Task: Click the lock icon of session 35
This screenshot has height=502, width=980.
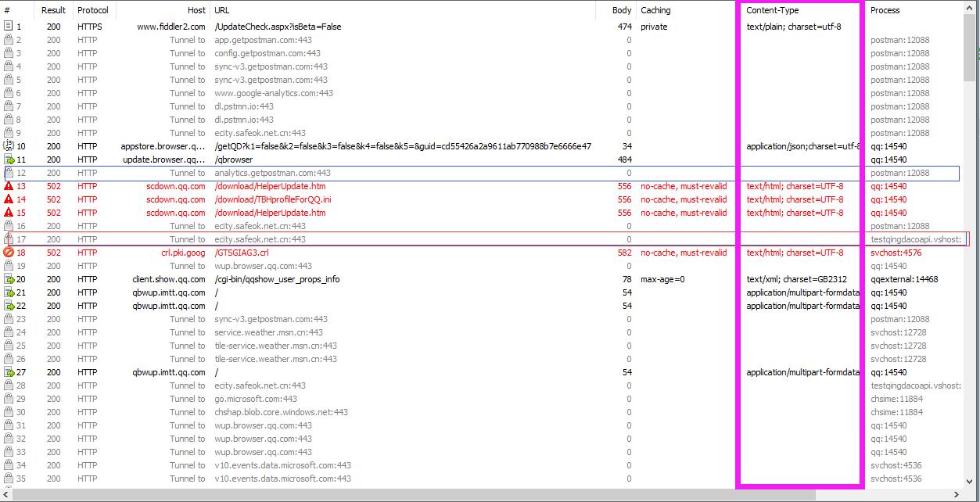Action: (9, 479)
